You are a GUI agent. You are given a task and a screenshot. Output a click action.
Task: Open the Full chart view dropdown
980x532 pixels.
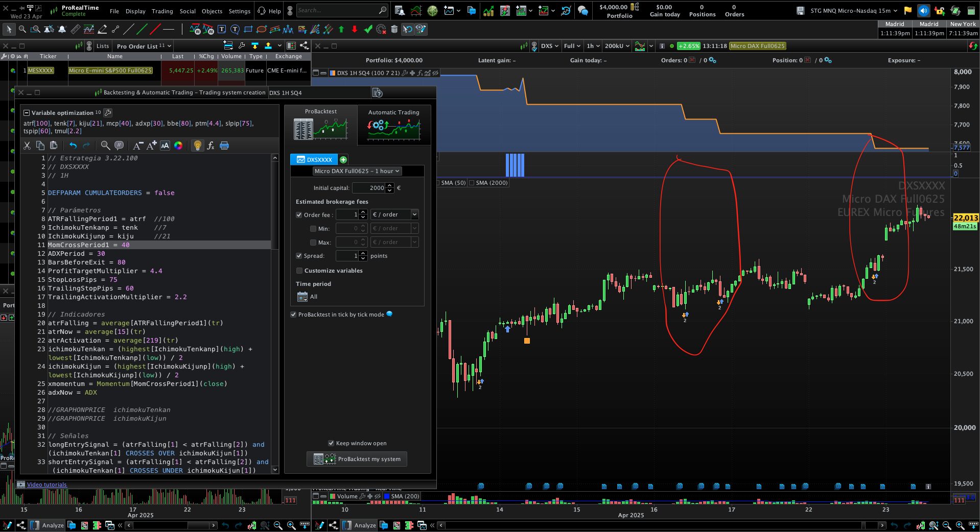(572, 46)
